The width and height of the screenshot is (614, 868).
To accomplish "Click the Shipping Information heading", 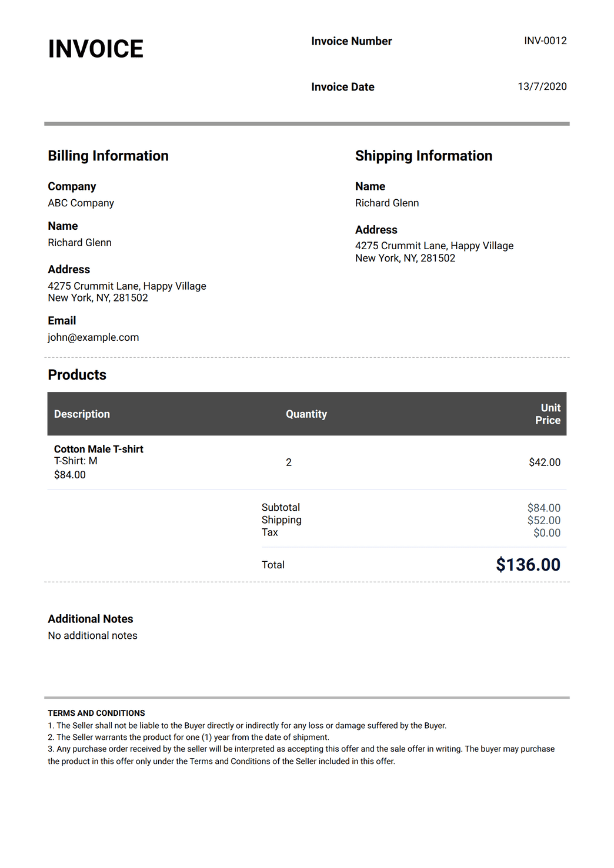I will pyautogui.click(x=423, y=156).
